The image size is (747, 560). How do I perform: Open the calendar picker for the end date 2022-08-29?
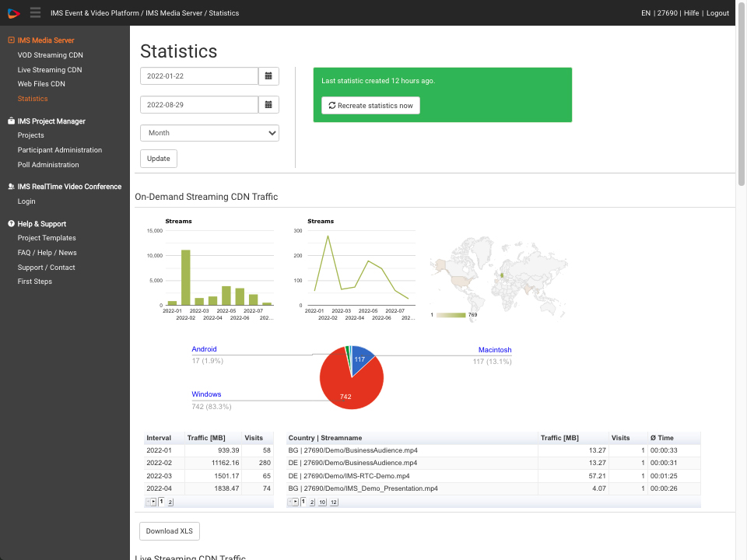(268, 105)
